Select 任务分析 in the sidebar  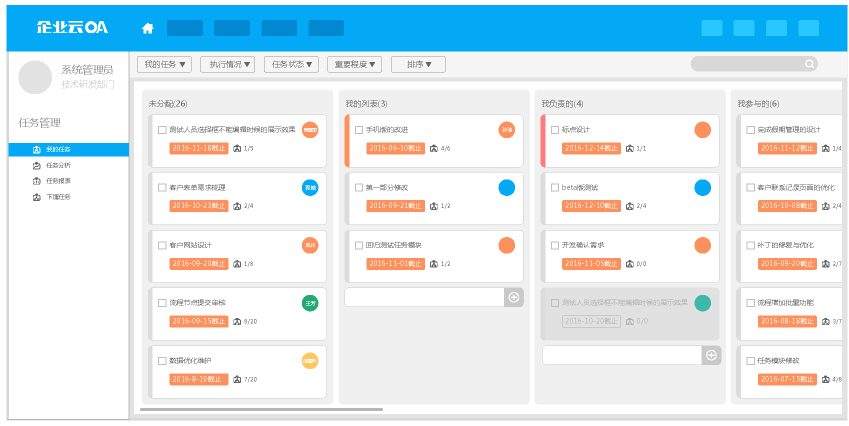58,165
